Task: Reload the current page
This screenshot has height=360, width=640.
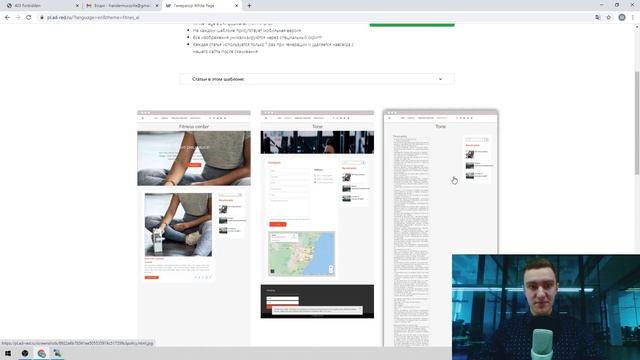Action: tap(29, 18)
